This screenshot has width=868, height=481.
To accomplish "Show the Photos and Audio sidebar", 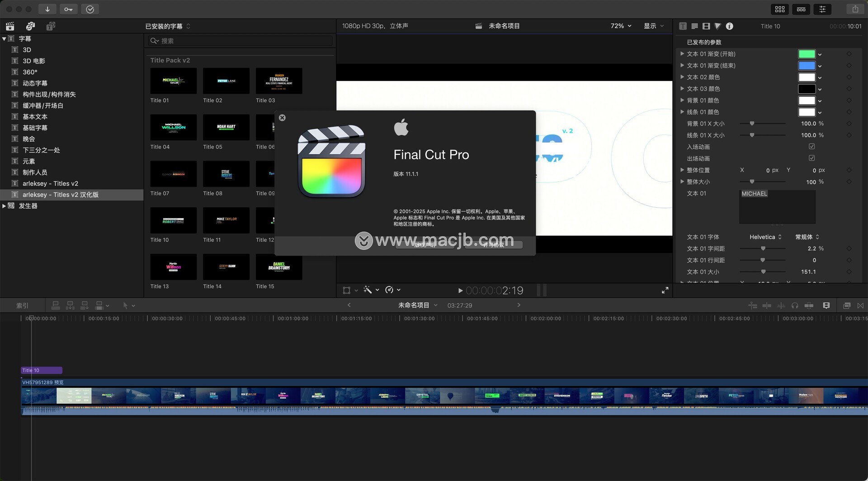I will click(30, 26).
